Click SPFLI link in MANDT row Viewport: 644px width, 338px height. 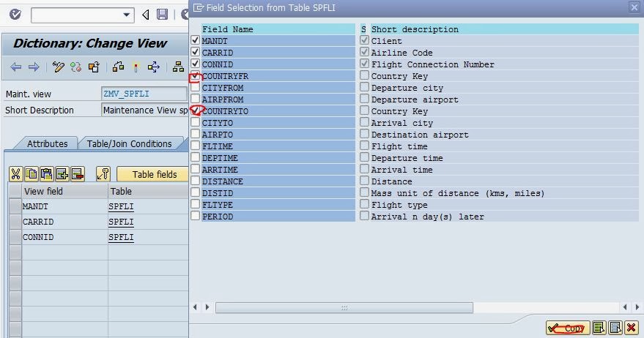pyautogui.click(x=121, y=207)
